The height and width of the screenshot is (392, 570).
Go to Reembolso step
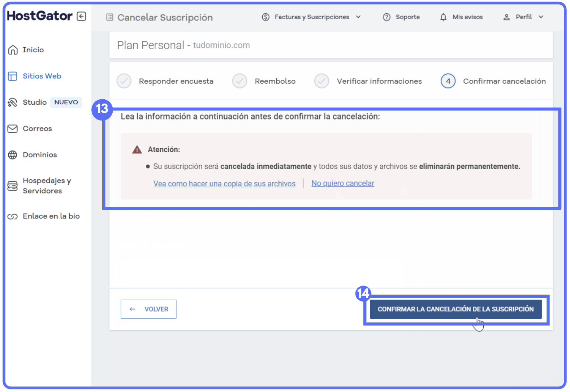pyautogui.click(x=239, y=81)
